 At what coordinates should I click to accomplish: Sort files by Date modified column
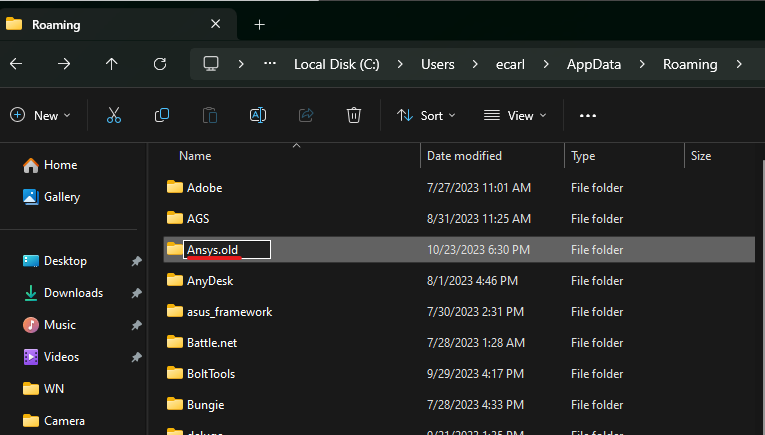tap(464, 156)
